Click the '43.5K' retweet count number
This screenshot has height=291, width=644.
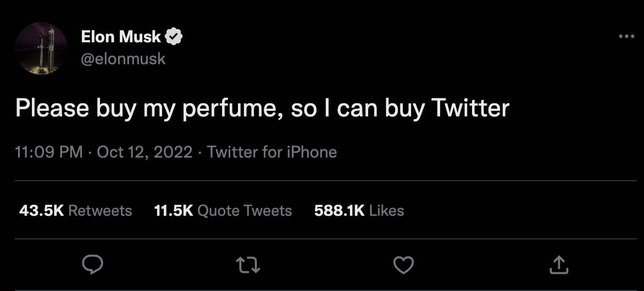[42, 211]
